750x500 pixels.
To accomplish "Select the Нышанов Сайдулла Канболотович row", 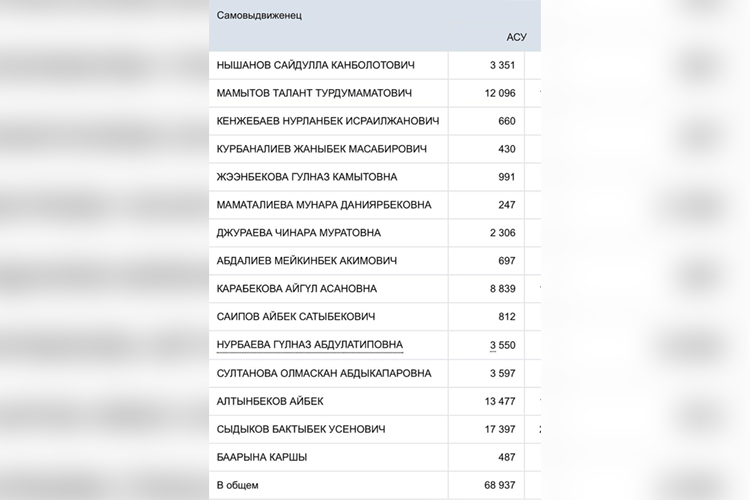I will point(316,66).
